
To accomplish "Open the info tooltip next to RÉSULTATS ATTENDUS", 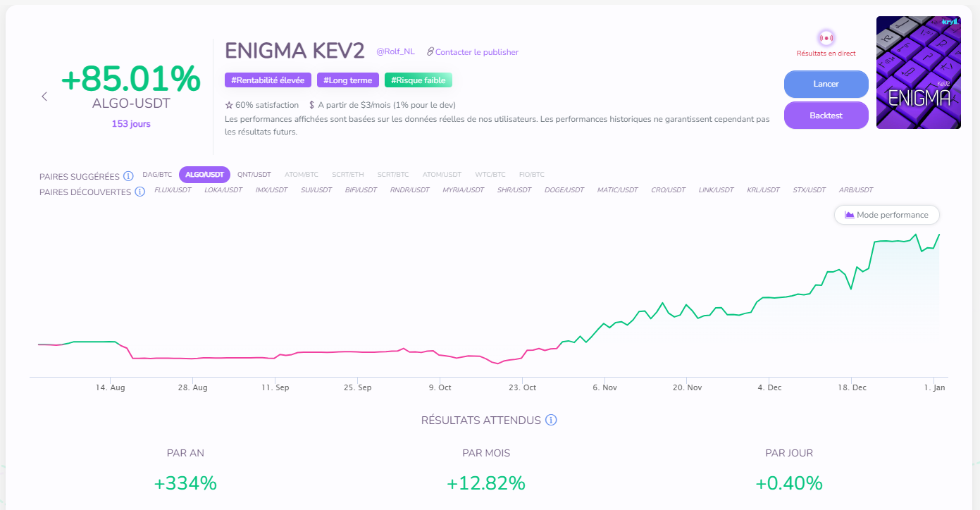I will coord(550,420).
